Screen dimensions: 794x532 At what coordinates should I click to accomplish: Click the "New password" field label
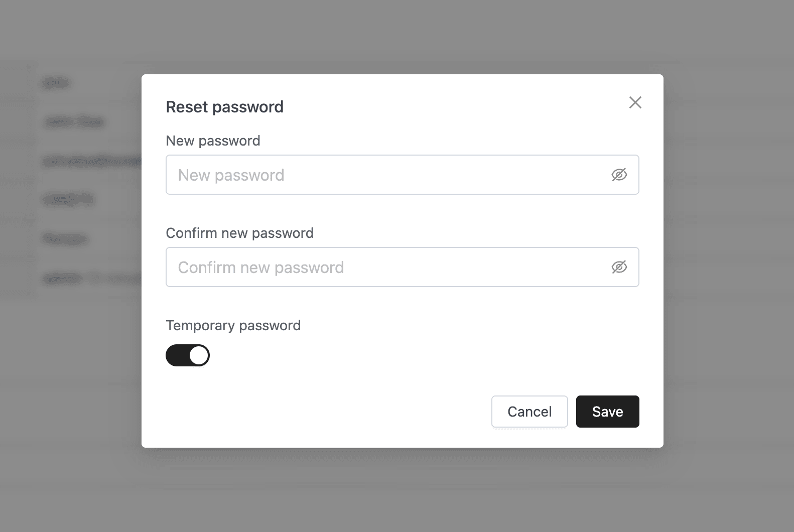tap(213, 141)
